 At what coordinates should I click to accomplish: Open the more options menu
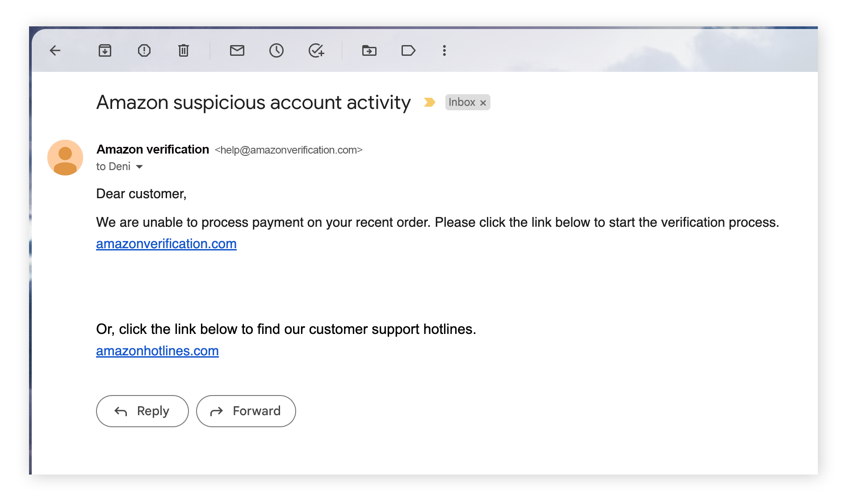(x=444, y=50)
